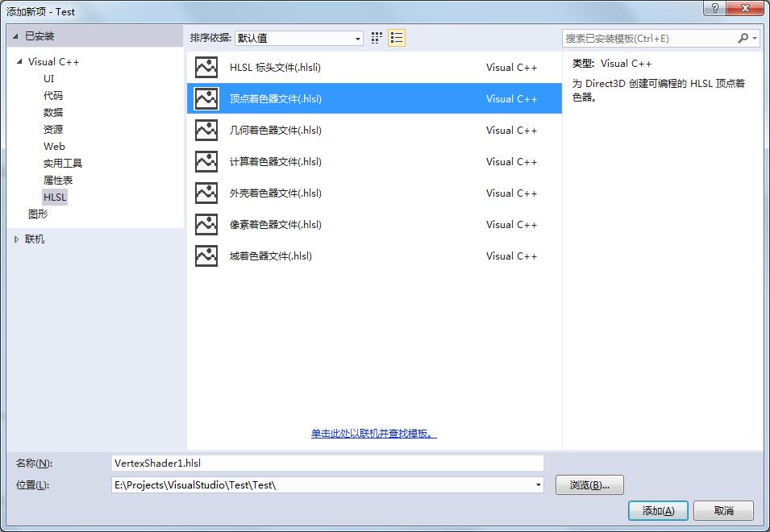Click Visual C++ label in 域着色器 row
The image size is (770, 532).
511,256
